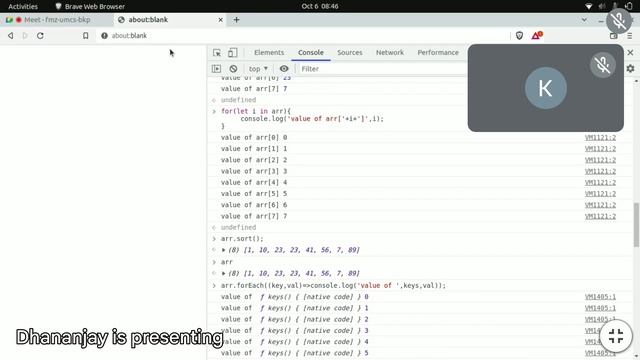Create a live expression with the eye icon

click(284, 69)
